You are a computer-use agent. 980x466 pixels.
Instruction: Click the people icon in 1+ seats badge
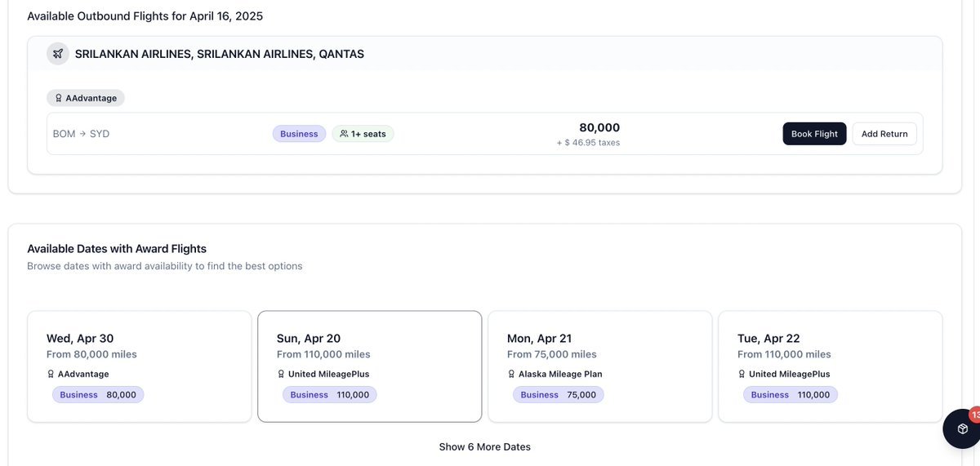pos(344,134)
